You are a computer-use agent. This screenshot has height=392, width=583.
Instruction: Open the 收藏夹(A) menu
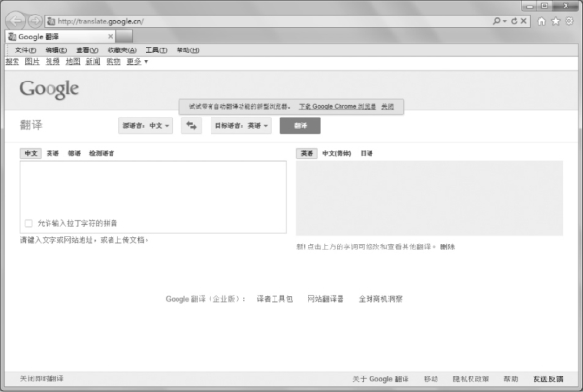click(122, 49)
